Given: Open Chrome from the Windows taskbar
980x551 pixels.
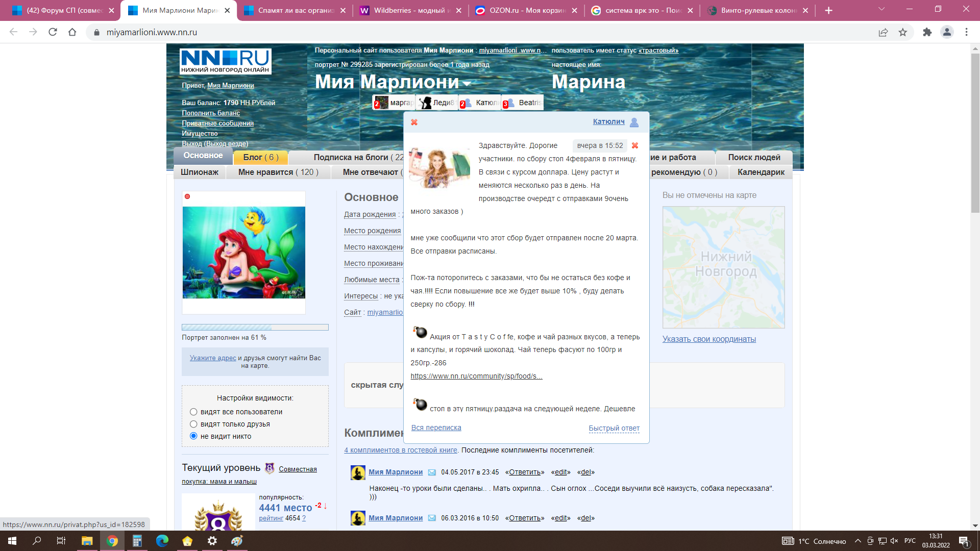Looking at the screenshot, I should [x=112, y=541].
